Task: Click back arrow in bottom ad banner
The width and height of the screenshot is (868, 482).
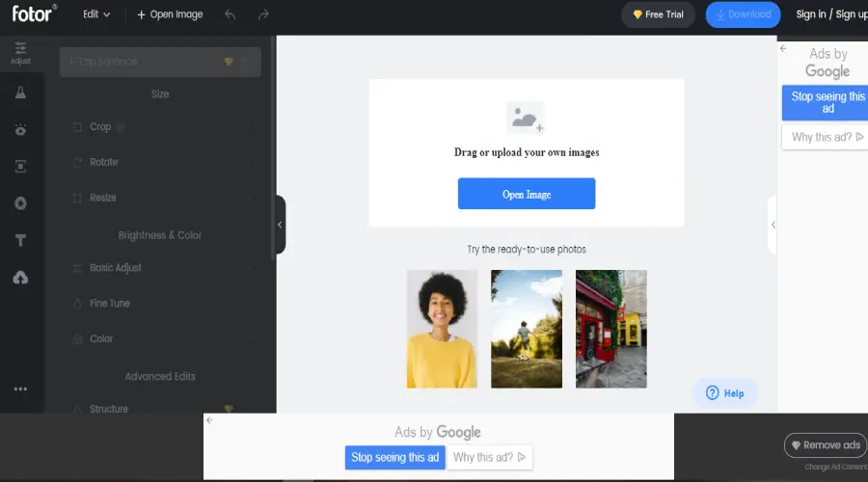Action: tap(210, 420)
